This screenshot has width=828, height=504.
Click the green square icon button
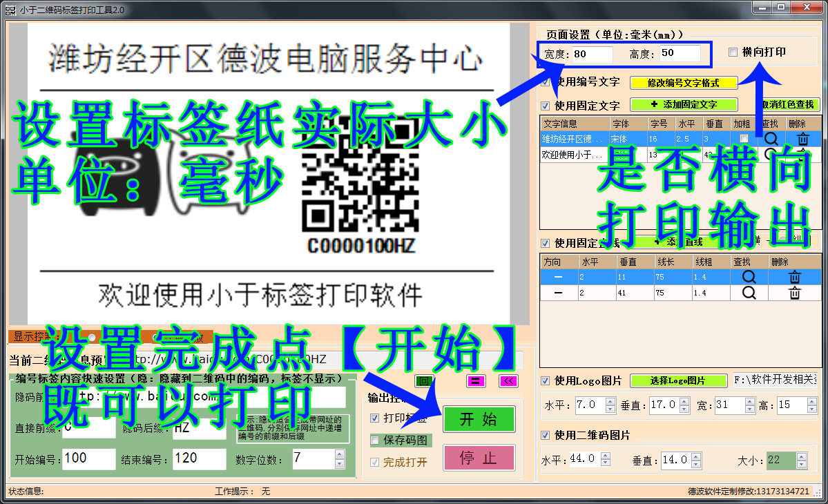pyautogui.click(x=423, y=381)
